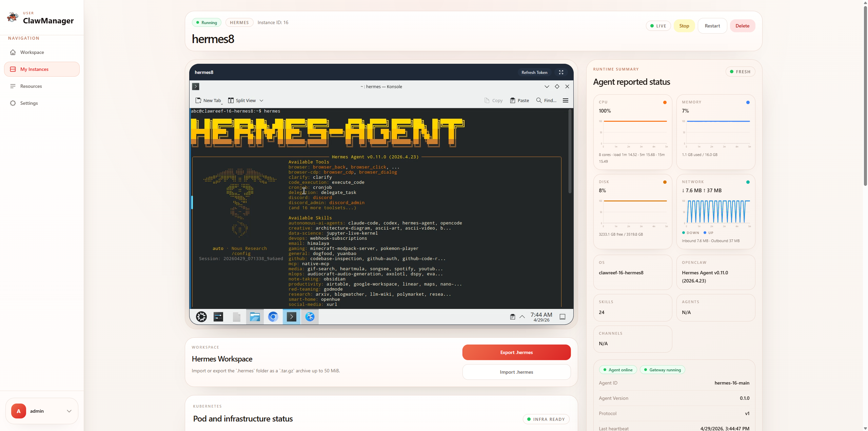The image size is (868, 431).
Task: Navigate to Resources page
Action: point(42,86)
